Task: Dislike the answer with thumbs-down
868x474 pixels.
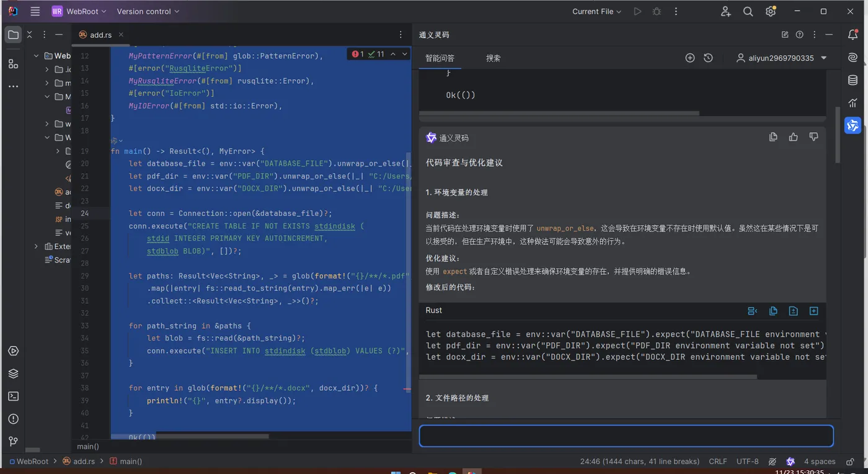Action: 813,137
